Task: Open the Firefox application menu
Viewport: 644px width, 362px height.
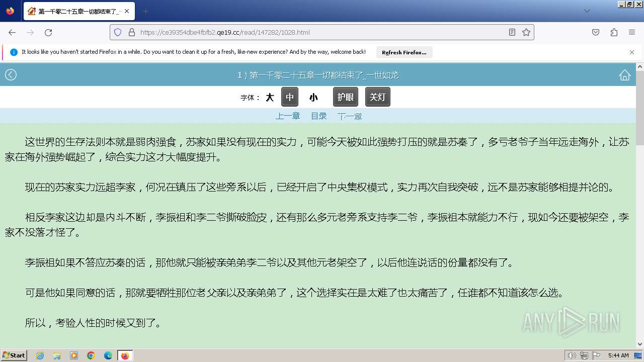Action: point(632,32)
